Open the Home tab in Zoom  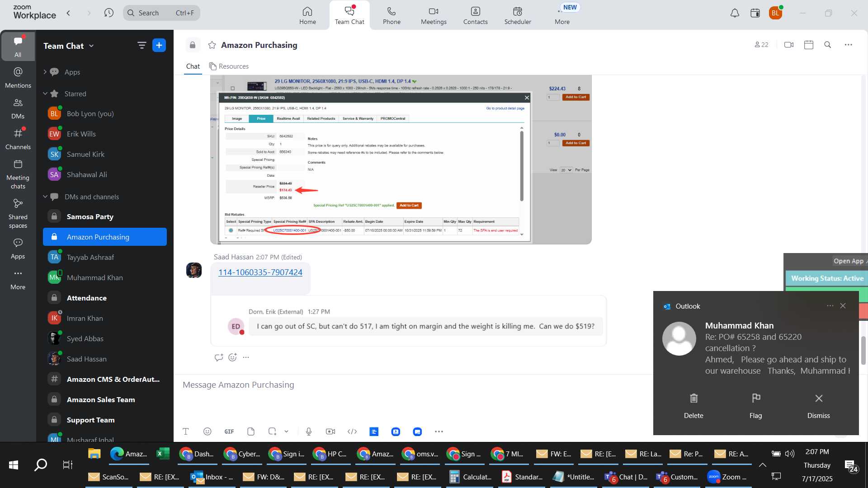click(x=307, y=15)
